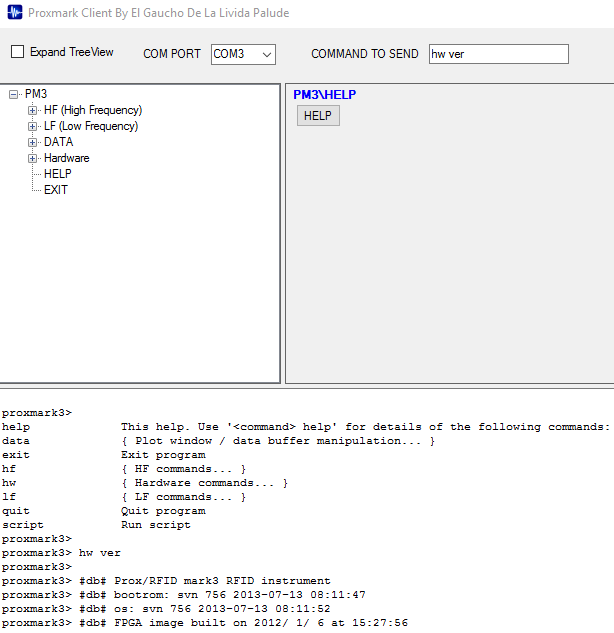
Task: Click the FPGA image built console line
Action: point(205,623)
